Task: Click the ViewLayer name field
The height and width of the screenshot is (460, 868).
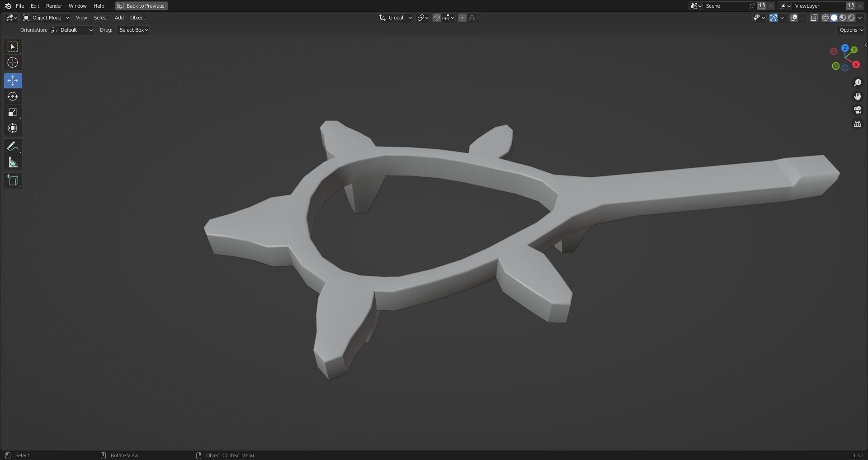Action: click(x=819, y=6)
